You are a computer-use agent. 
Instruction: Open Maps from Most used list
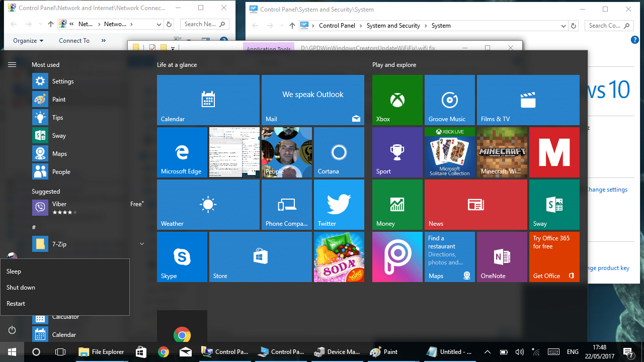[x=89, y=153]
